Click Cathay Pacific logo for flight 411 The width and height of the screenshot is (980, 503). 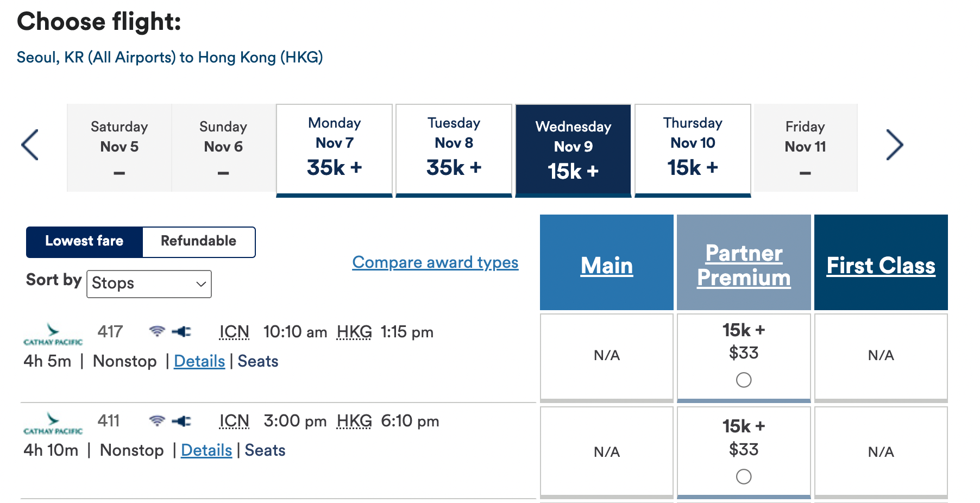(53, 424)
